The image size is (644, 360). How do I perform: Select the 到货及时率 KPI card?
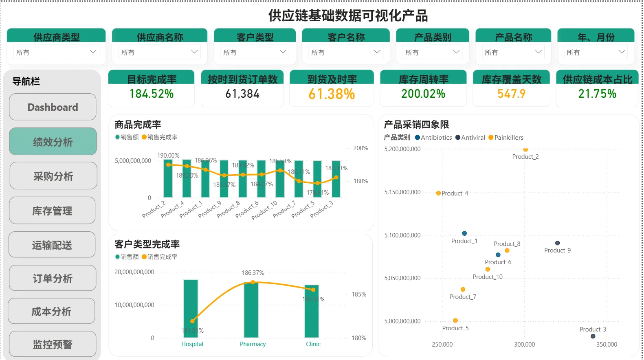[332, 88]
